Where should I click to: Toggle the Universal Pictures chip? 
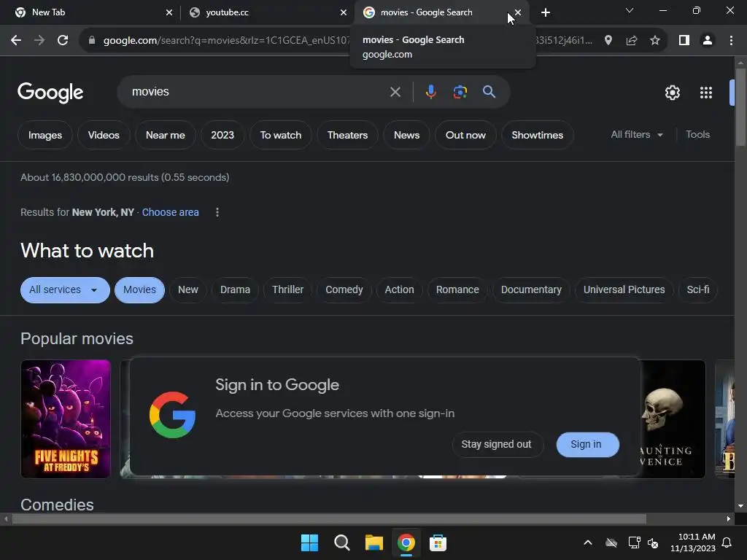click(x=624, y=290)
